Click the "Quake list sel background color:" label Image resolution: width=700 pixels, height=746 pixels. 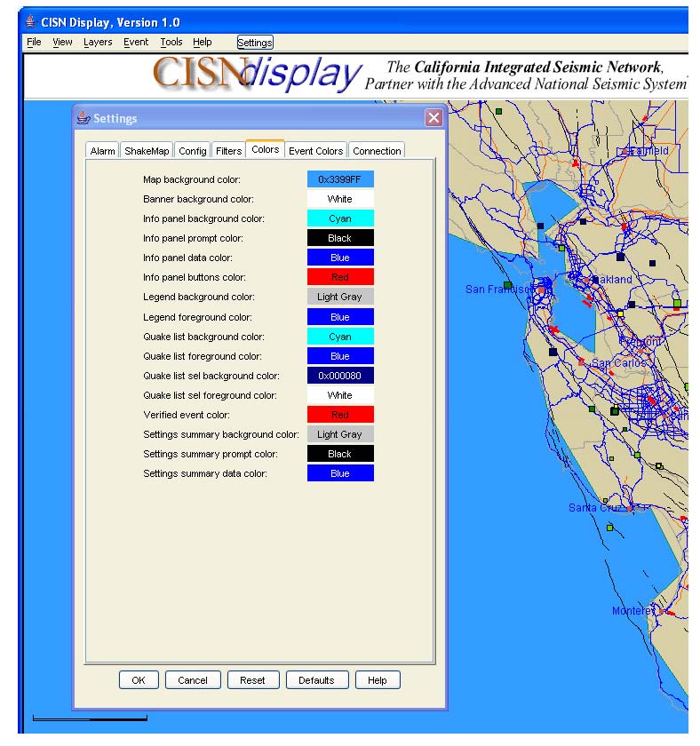click(211, 376)
